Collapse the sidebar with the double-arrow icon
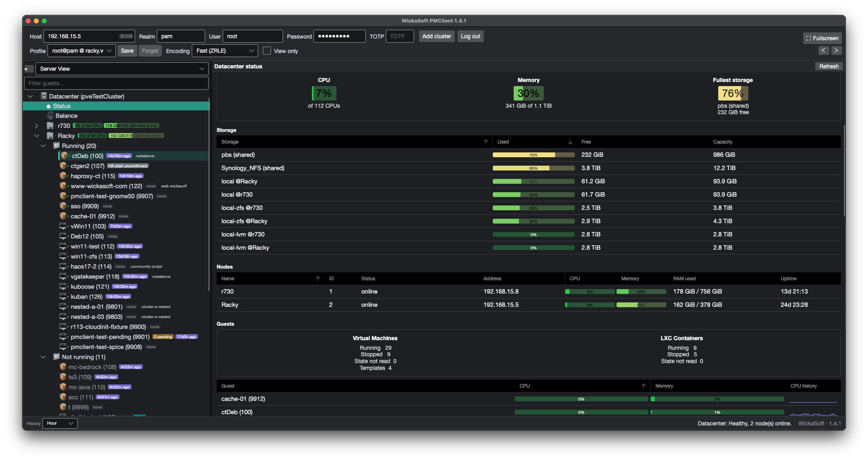 click(x=29, y=69)
